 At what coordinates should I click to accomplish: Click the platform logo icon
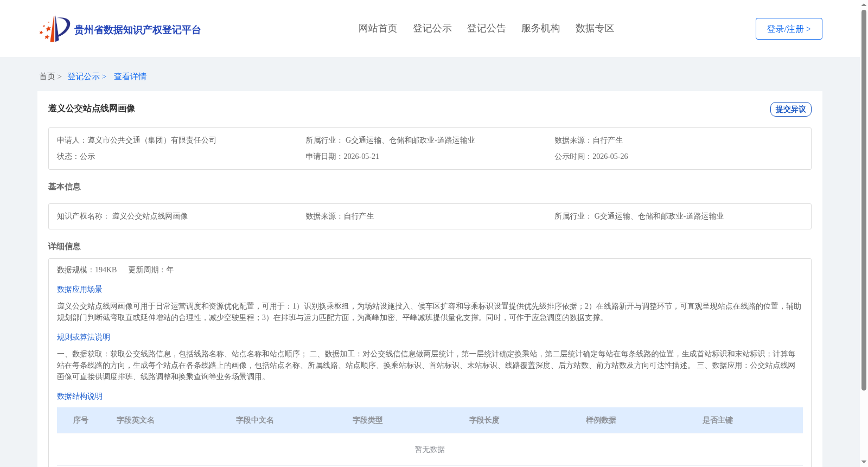click(55, 29)
